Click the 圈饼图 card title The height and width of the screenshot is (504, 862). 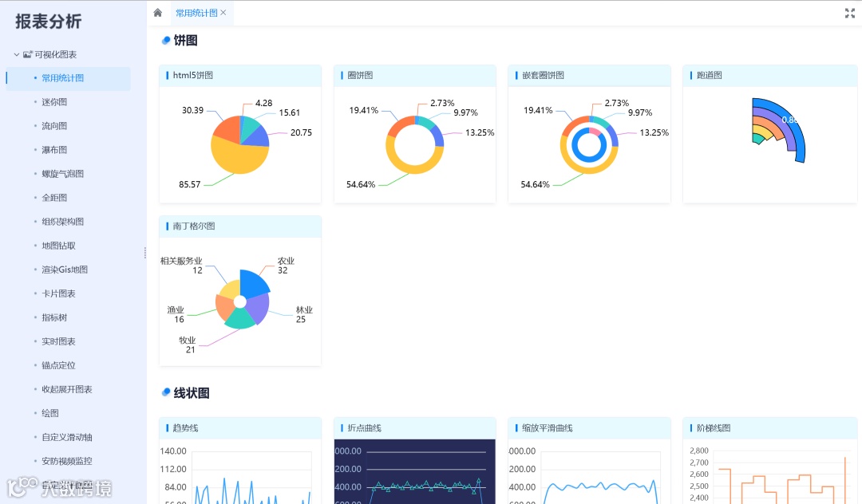pyautogui.click(x=360, y=75)
